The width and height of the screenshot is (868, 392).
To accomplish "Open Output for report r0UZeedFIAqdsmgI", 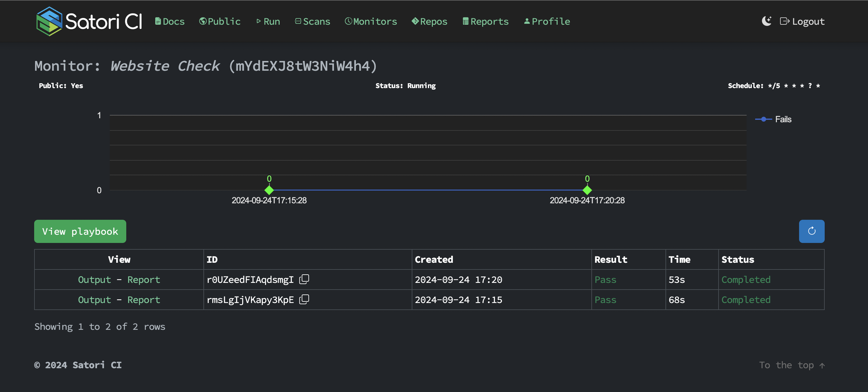I will (x=94, y=280).
